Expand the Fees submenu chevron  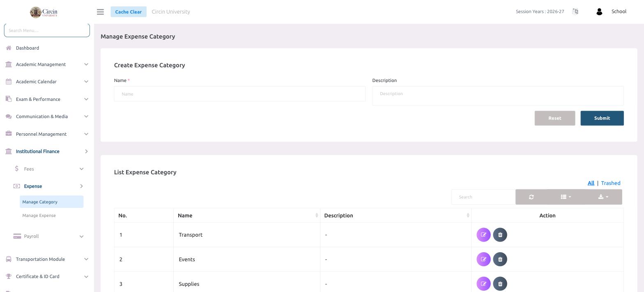pos(81,169)
